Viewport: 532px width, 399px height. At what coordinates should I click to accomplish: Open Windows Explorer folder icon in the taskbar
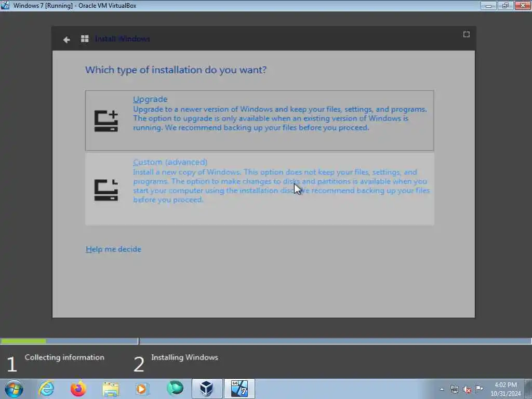click(111, 389)
